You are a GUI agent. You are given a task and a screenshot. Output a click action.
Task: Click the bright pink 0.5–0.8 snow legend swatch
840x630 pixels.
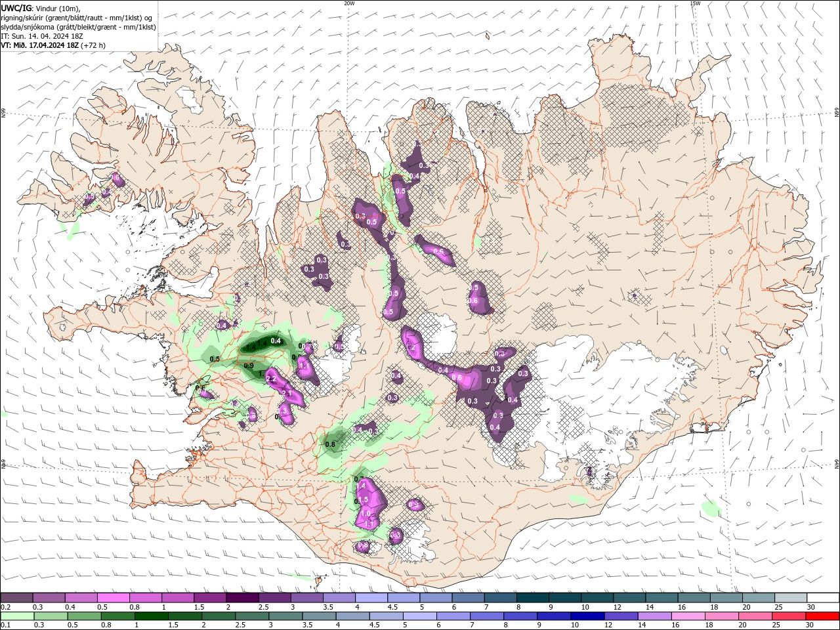[x=113, y=598]
